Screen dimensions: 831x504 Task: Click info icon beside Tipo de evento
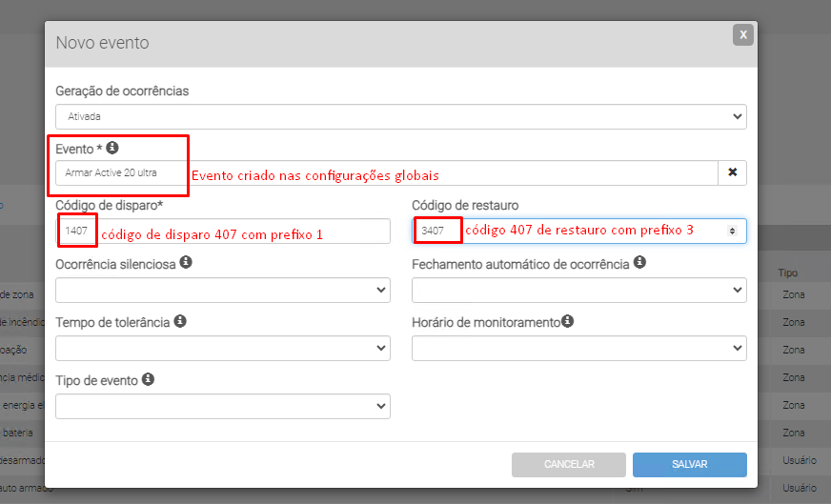149,379
